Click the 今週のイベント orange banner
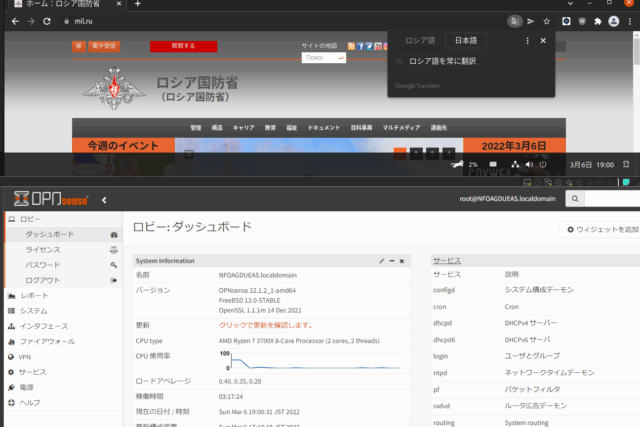This screenshot has height=427, width=640. coord(123,145)
